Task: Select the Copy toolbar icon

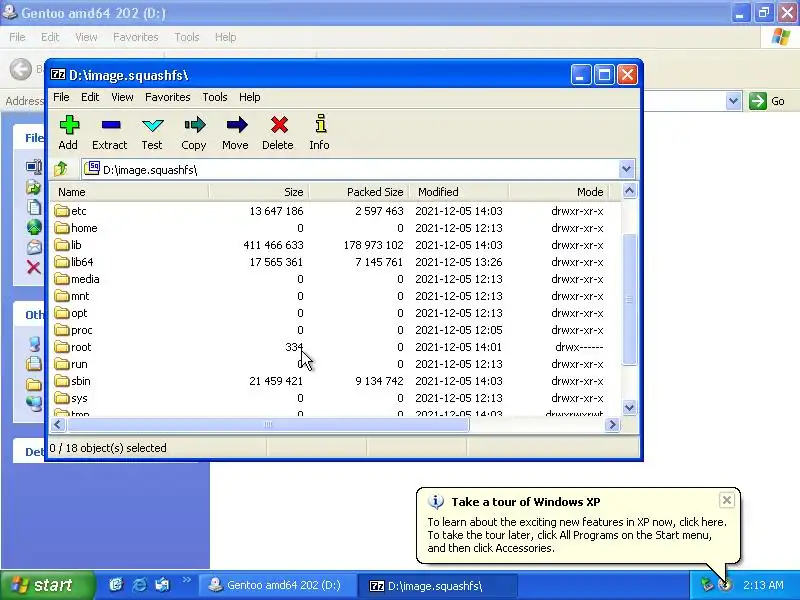Action: (x=194, y=125)
